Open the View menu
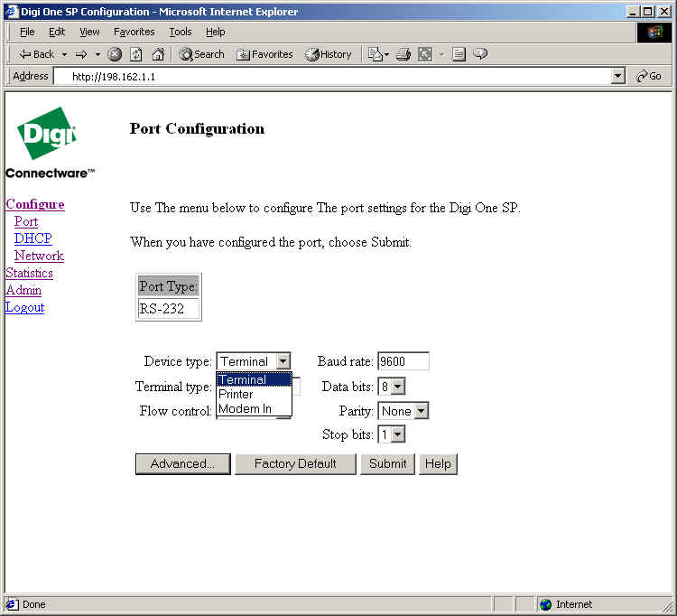677x616 pixels. click(89, 32)
